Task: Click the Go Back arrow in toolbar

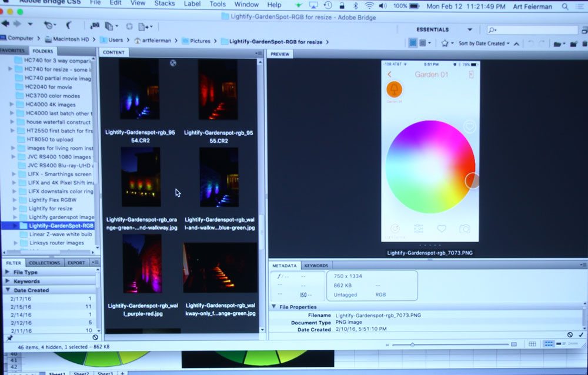Action: tap(5, 25)
